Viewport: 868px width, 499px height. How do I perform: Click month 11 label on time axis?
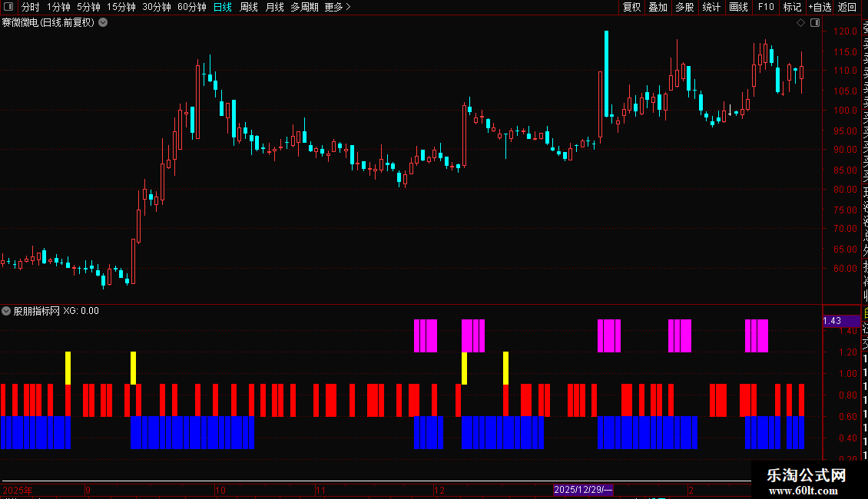pos(320,490)
